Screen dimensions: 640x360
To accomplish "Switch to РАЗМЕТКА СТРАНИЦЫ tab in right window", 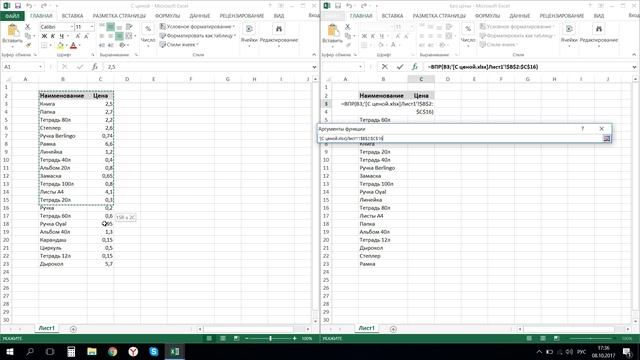I will pos(439,16).
